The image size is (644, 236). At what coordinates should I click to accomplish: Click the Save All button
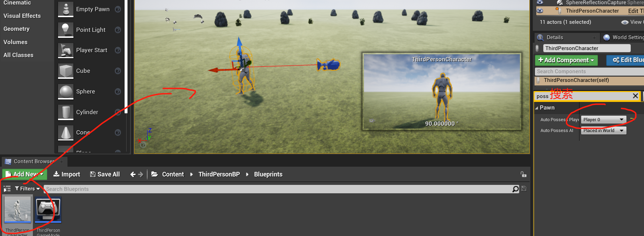click(105, 174)
